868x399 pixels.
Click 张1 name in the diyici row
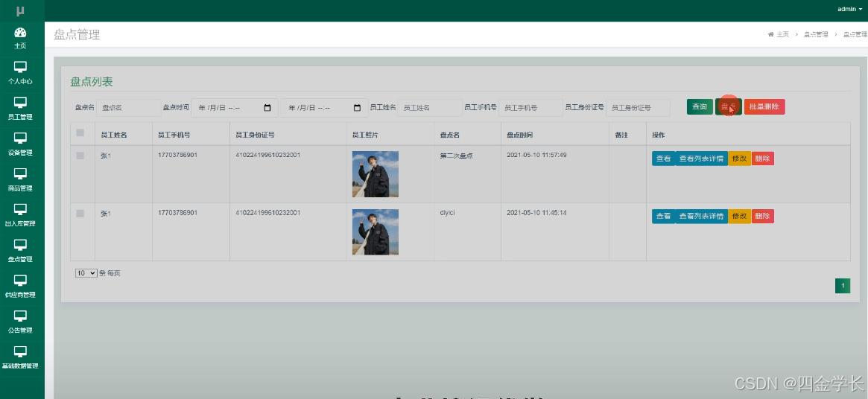pyautogui.click(x=106, y=213)
